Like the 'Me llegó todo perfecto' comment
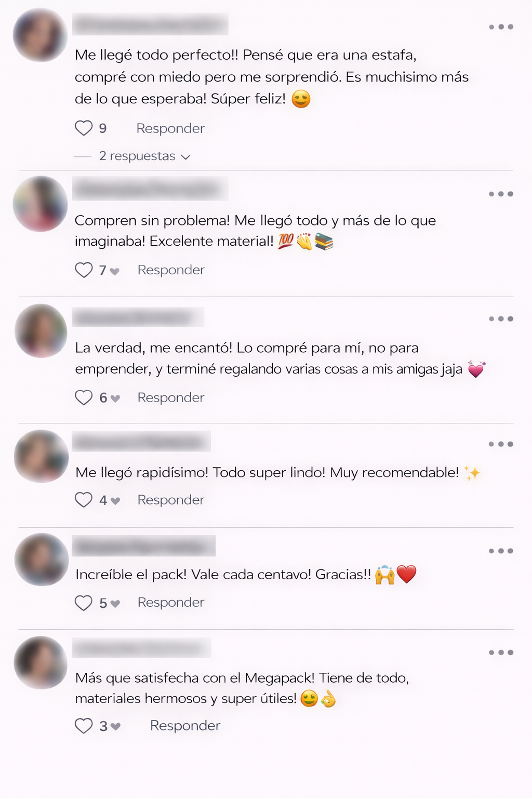The image size is (532, 798). click(84, 128)
